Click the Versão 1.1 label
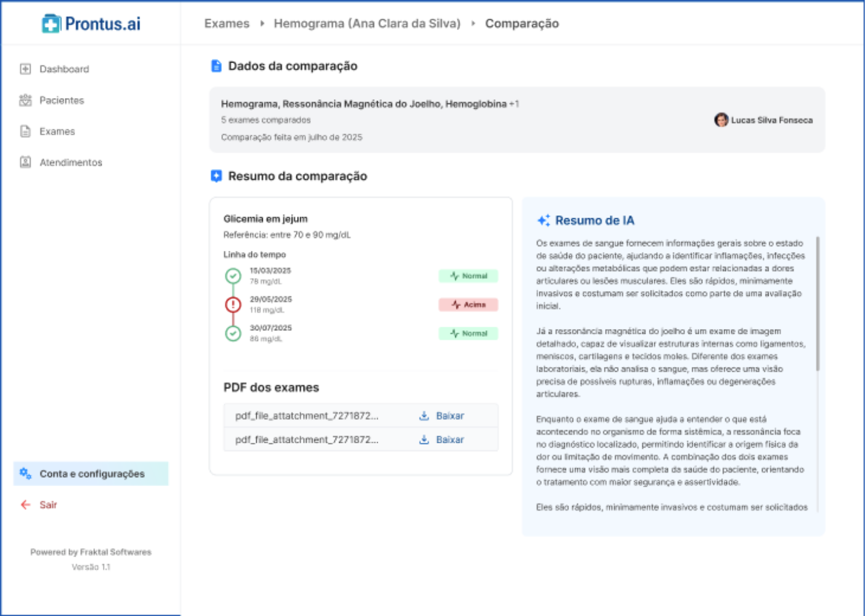The image size is (866, 616). (x=91, y=567)
